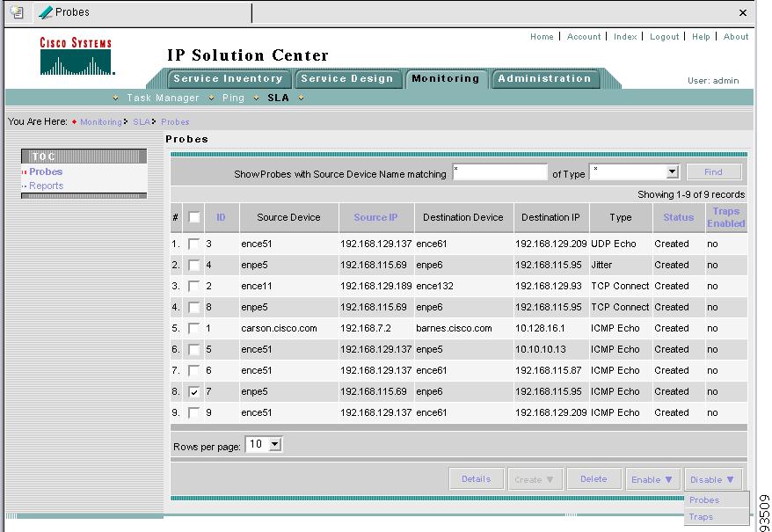This screenshot has width=772, height=532.
Task: Click the Monitoring breadcrumb link
Action: coord(101,121)
